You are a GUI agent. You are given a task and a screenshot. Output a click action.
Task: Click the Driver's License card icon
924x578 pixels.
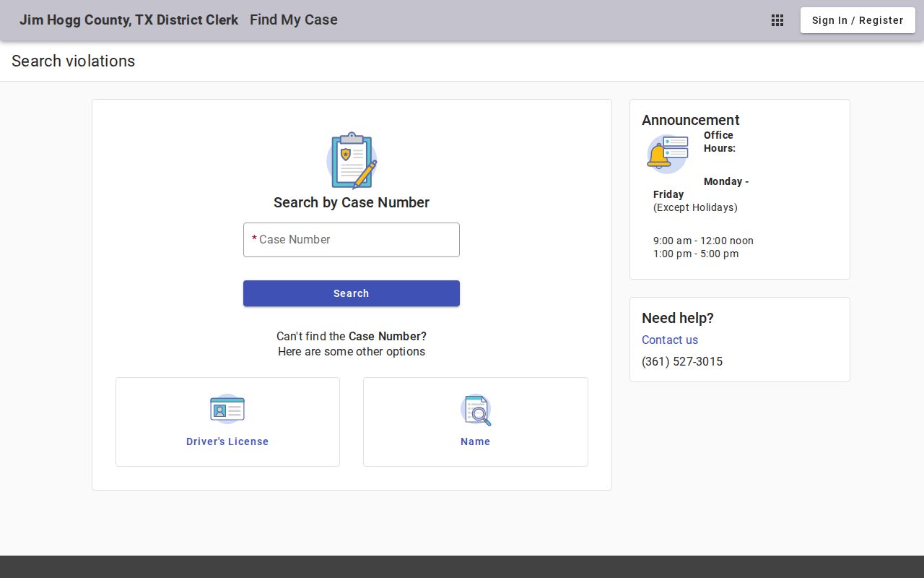tap(227, 409)
